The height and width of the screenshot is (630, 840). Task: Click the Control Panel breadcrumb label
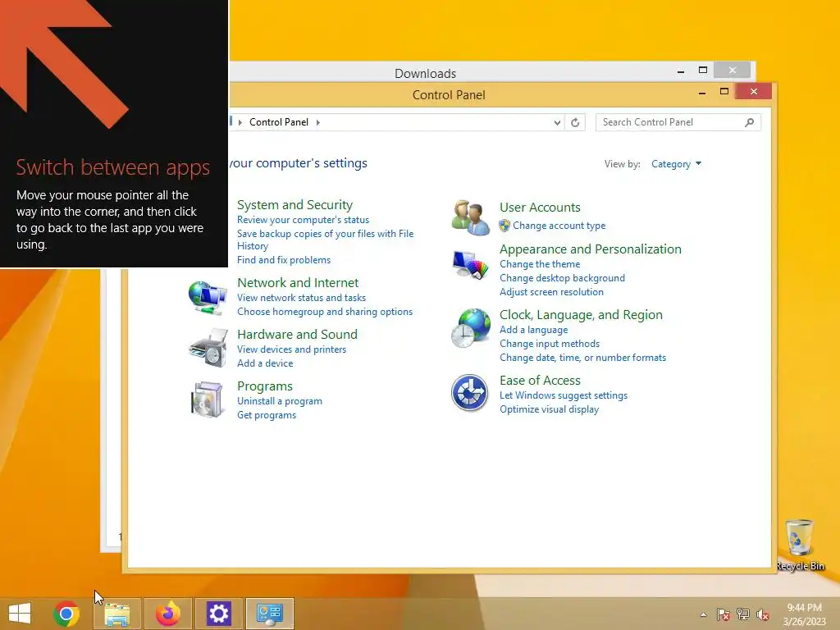click(x=279, y=122)
